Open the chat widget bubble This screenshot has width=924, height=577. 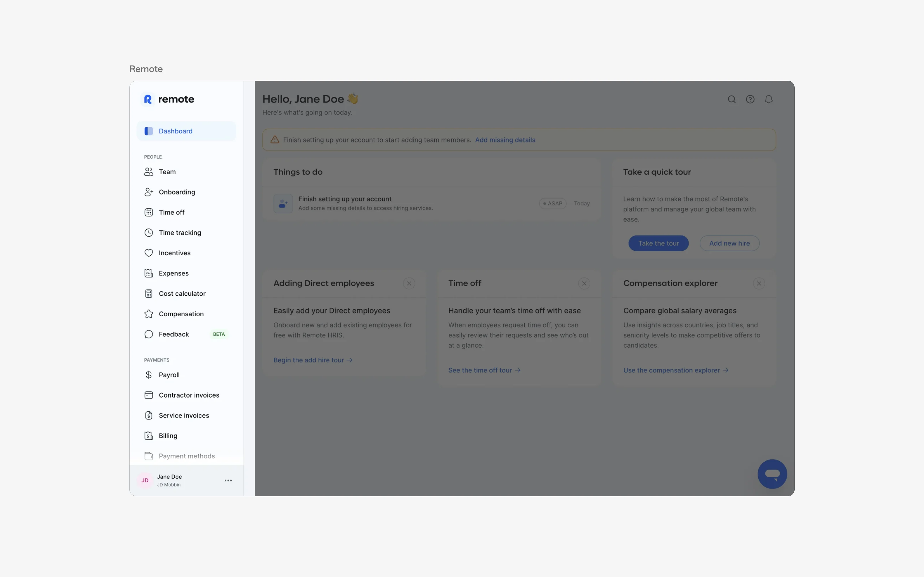tap(772, 474)
